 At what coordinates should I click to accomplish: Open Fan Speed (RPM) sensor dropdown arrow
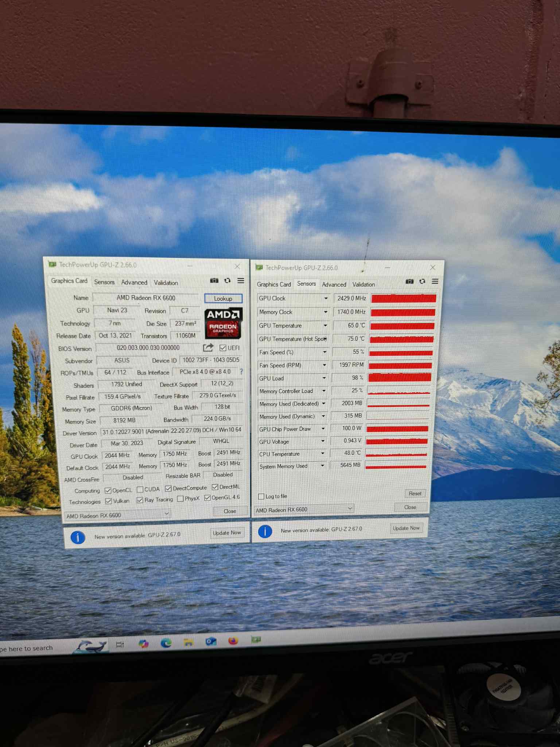pos(324,365)
